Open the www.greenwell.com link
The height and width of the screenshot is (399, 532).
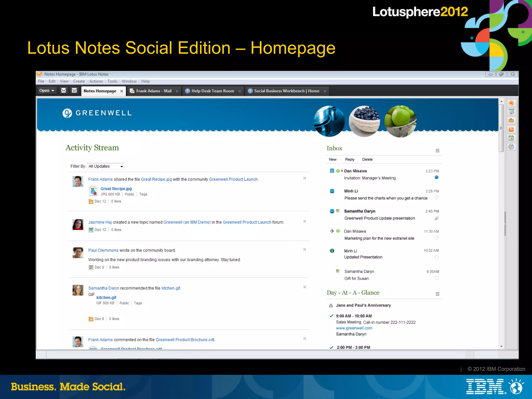click(354, 328)
